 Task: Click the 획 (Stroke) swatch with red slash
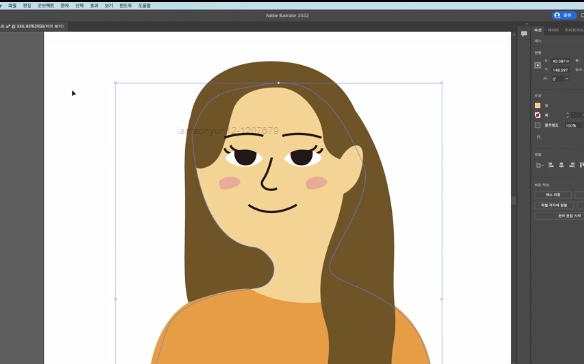click(537, 115)
